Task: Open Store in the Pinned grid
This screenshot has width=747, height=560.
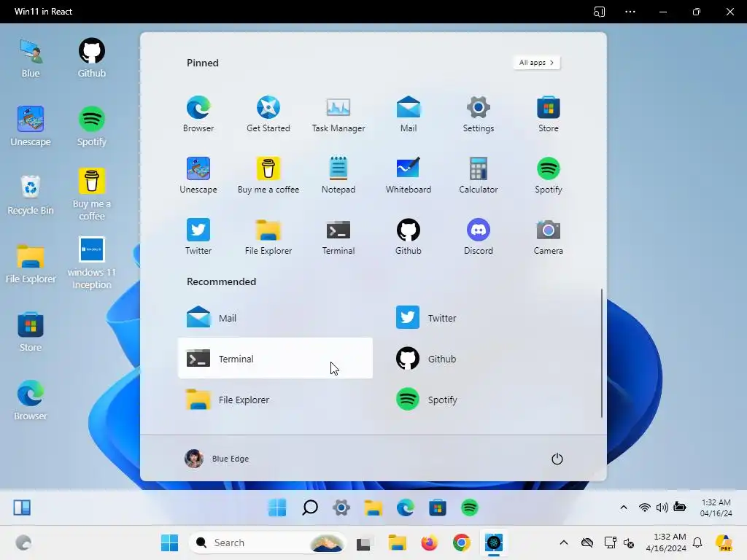Action: tap(549, 114)
